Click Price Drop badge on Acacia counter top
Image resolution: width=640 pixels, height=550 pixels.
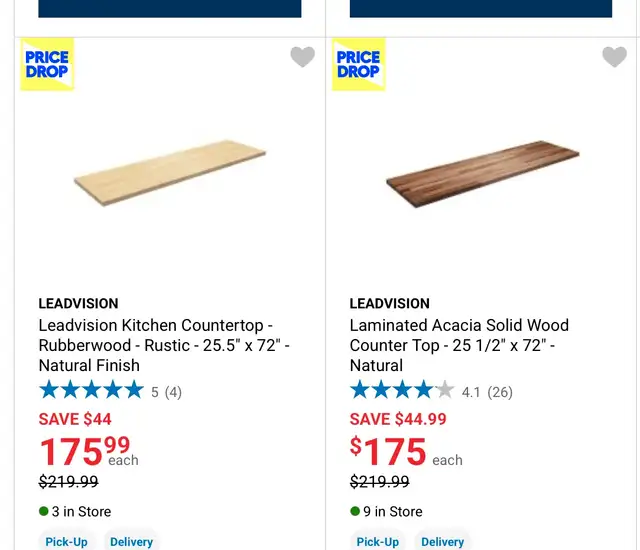pos(359,64)
